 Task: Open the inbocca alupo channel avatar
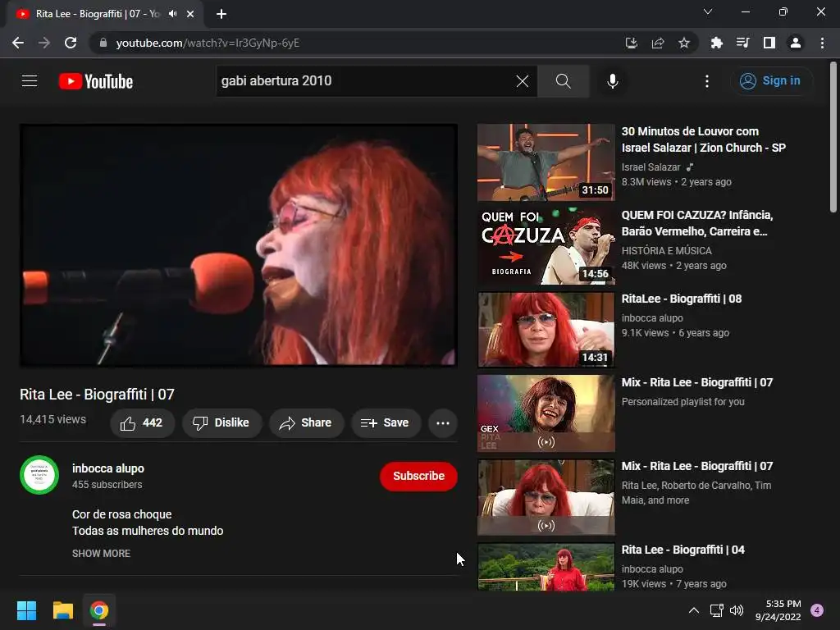pyautogui.click(x=39, y=475)
